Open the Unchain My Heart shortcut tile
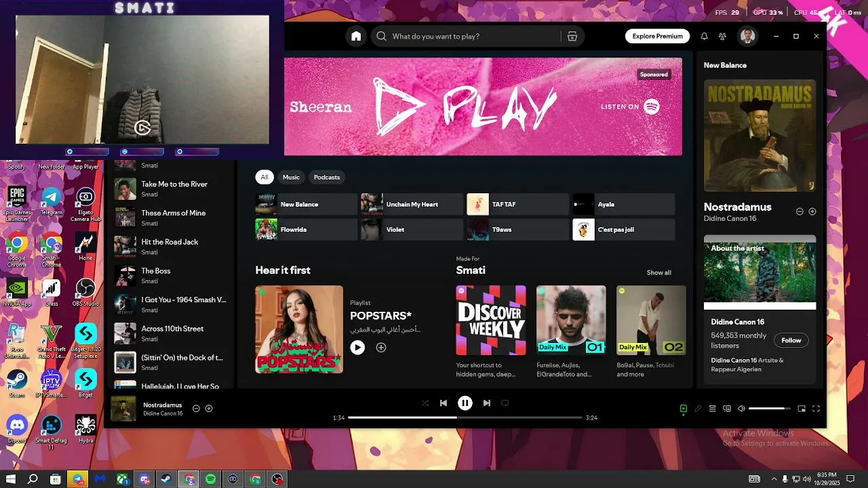 coord(412,204)
